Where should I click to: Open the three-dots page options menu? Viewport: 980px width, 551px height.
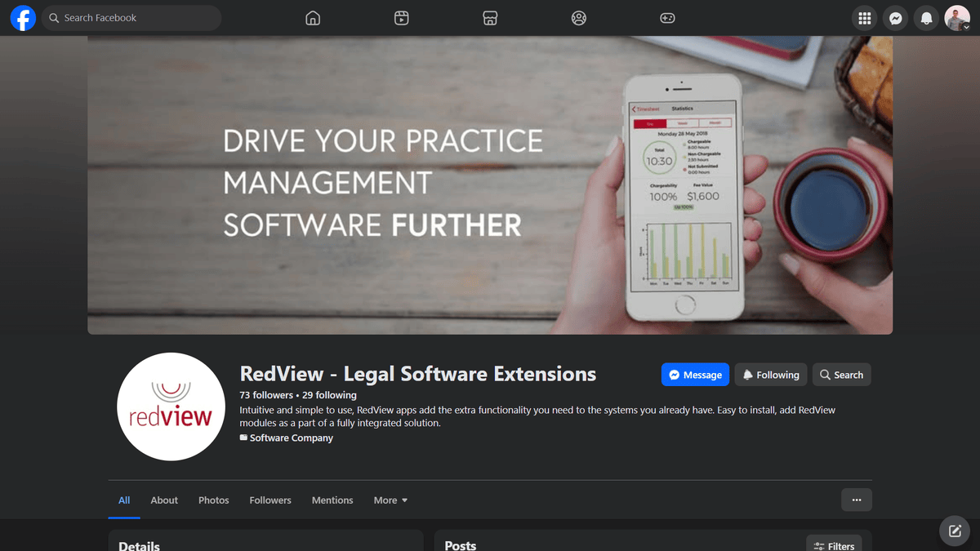click(857, 500)
